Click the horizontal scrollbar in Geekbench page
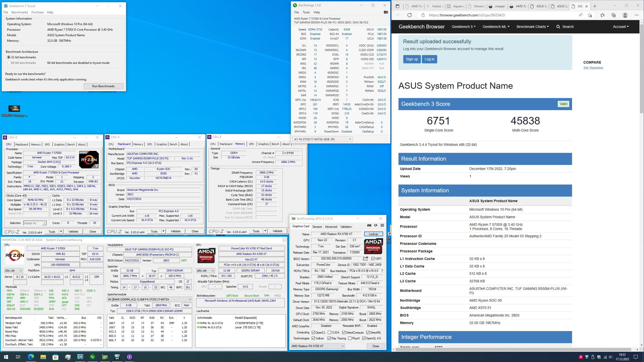Viewport: 644px width, 362px height. point(513,349)
